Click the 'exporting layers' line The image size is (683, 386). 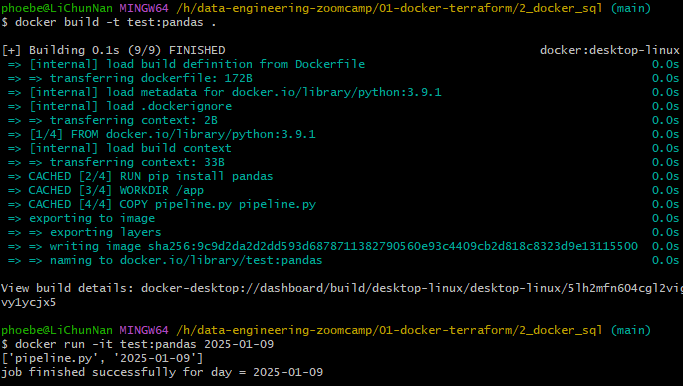tap(85, 232)
